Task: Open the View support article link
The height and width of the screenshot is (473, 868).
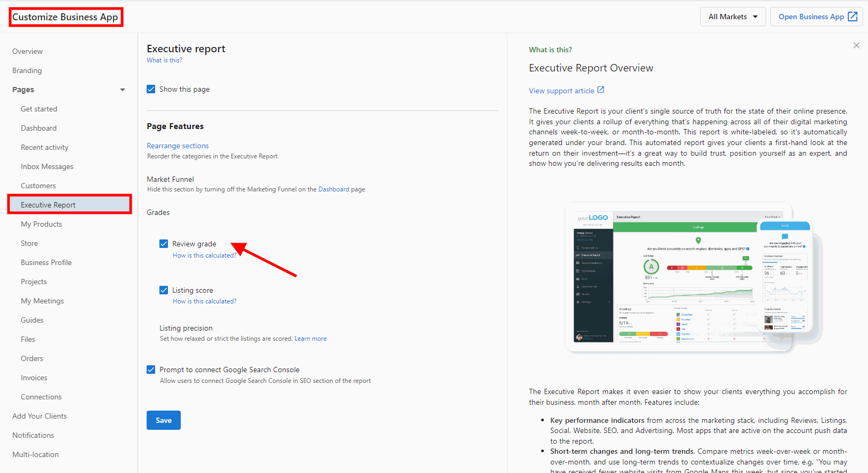Action: (x=561, y=91)
